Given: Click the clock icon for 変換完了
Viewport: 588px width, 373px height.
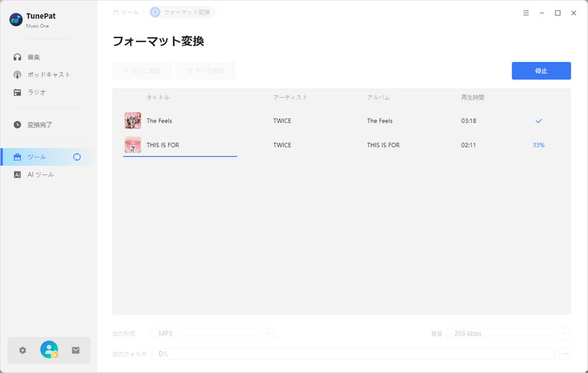Looking at the screenshot, I should pos(17,124).
